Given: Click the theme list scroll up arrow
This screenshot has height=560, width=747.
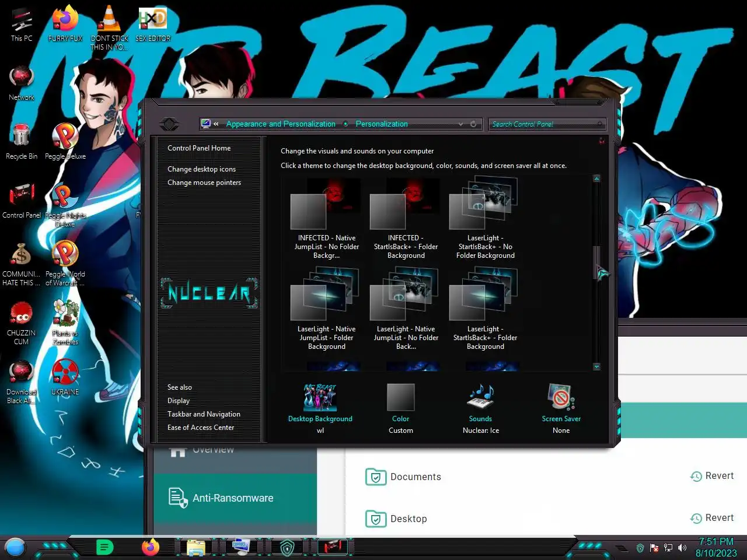Looking at the screenshot, I should pos(596,178).
